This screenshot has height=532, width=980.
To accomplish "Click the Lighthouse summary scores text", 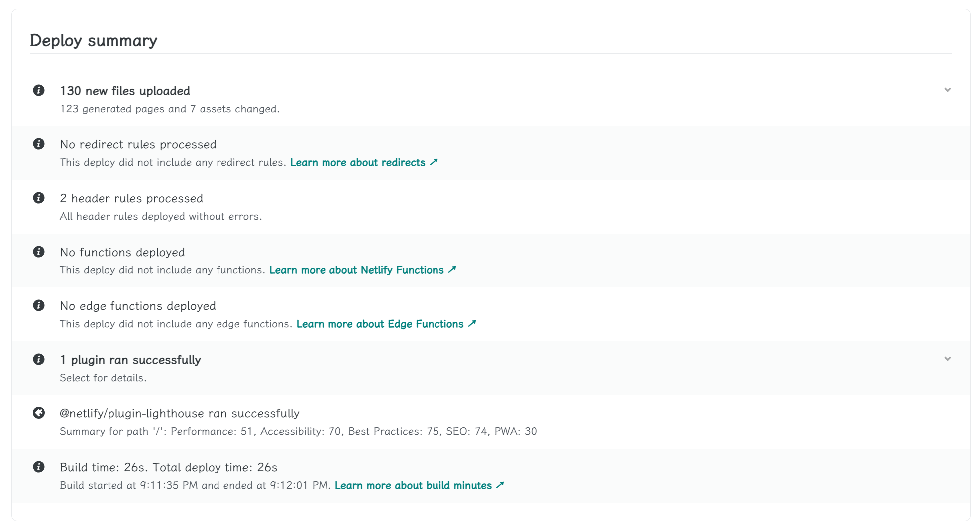I will pyautogui.click(x=298, y=432).
